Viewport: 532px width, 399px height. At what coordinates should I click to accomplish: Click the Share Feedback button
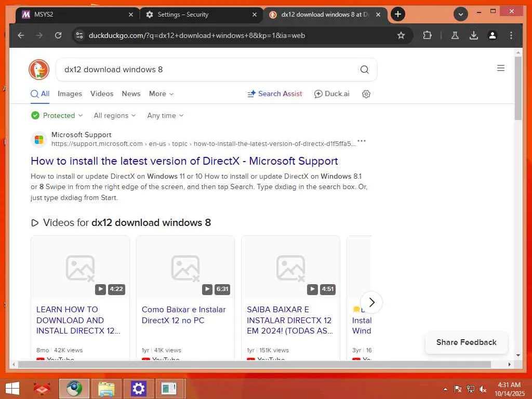[x=467, y=342]
